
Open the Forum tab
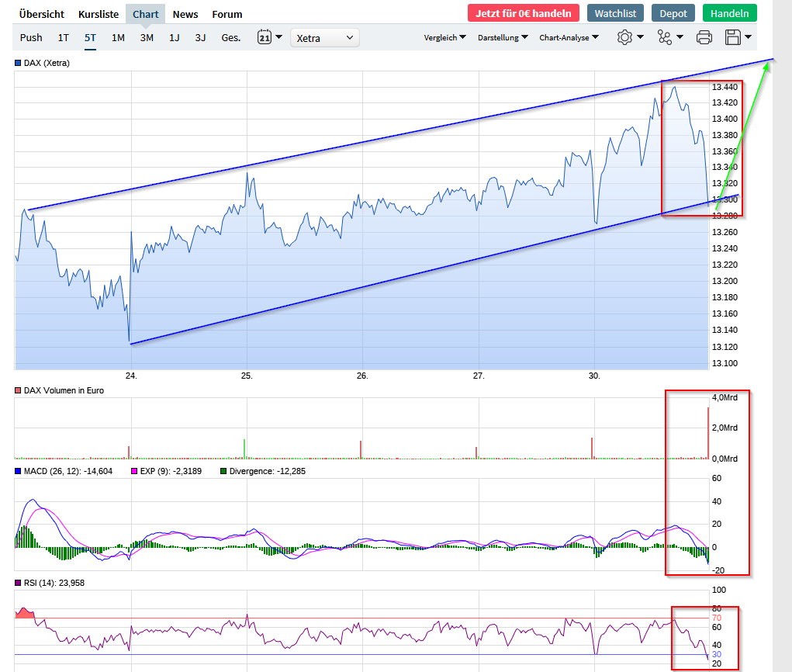click(227, 14)
